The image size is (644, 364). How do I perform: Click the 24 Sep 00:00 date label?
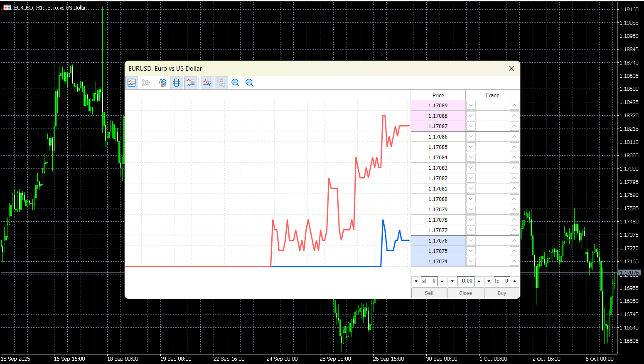coord(282,359)
